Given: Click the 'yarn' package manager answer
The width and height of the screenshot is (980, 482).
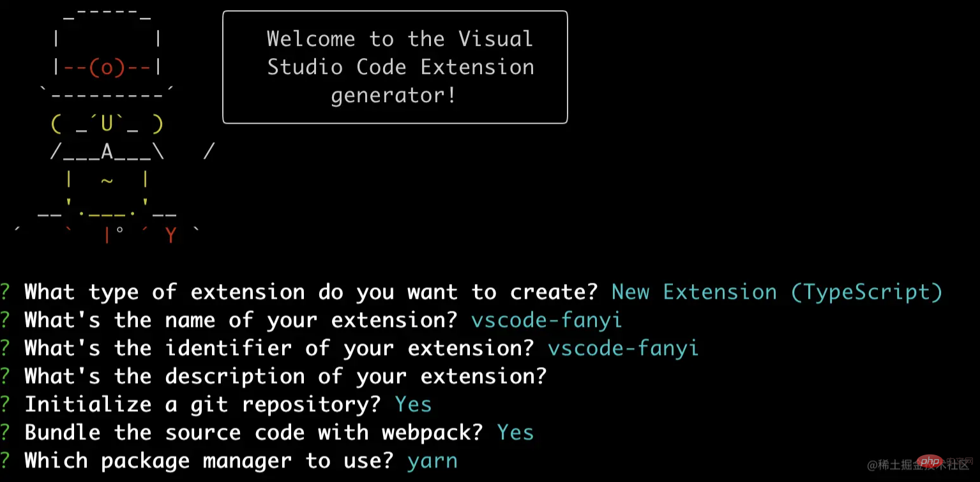Looking at the screenshot, I should [432, 460].
